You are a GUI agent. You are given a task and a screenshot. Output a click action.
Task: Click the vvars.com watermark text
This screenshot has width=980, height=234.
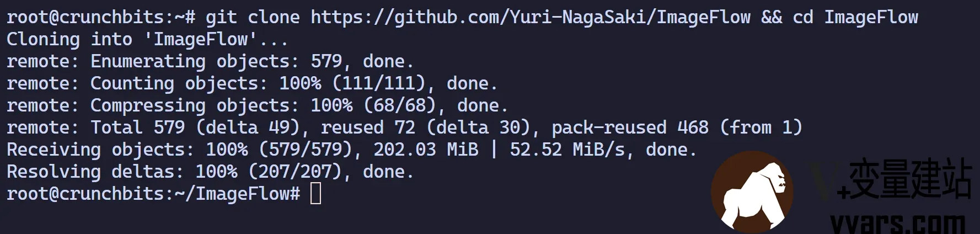[898, 224]
